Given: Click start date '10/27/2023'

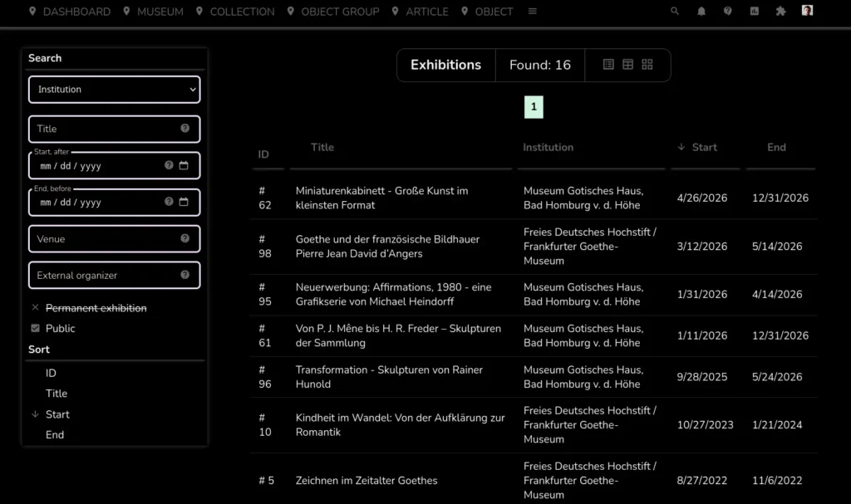Looking at the screenshot, I should (x=705, y=425).
